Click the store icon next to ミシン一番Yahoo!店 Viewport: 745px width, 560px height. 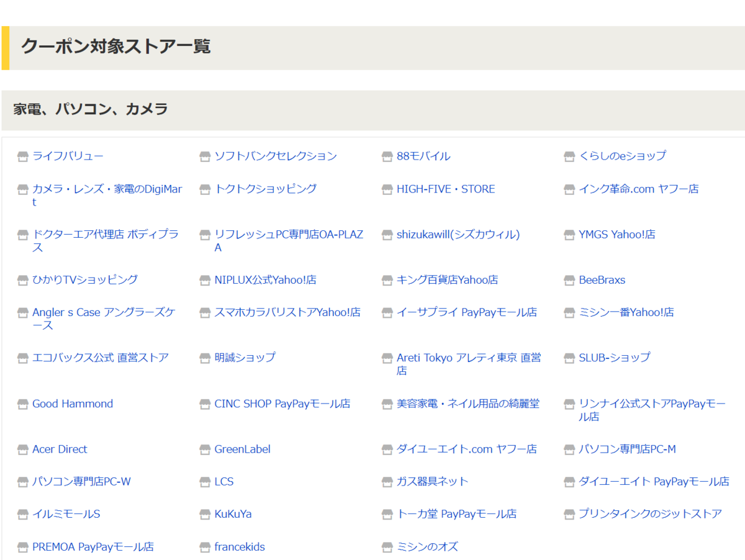coord(569,312)
